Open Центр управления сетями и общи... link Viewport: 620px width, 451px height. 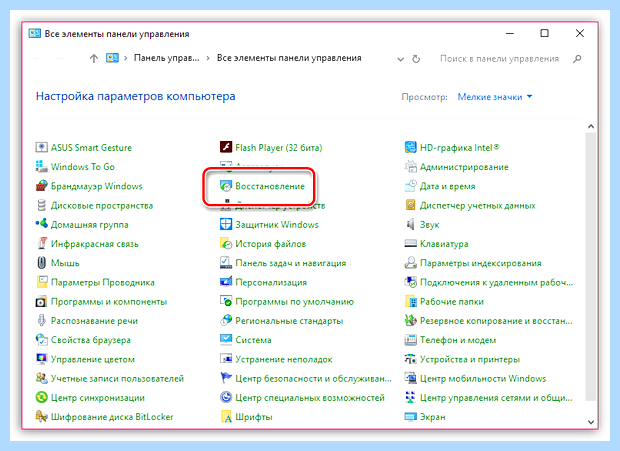(496, 398)
